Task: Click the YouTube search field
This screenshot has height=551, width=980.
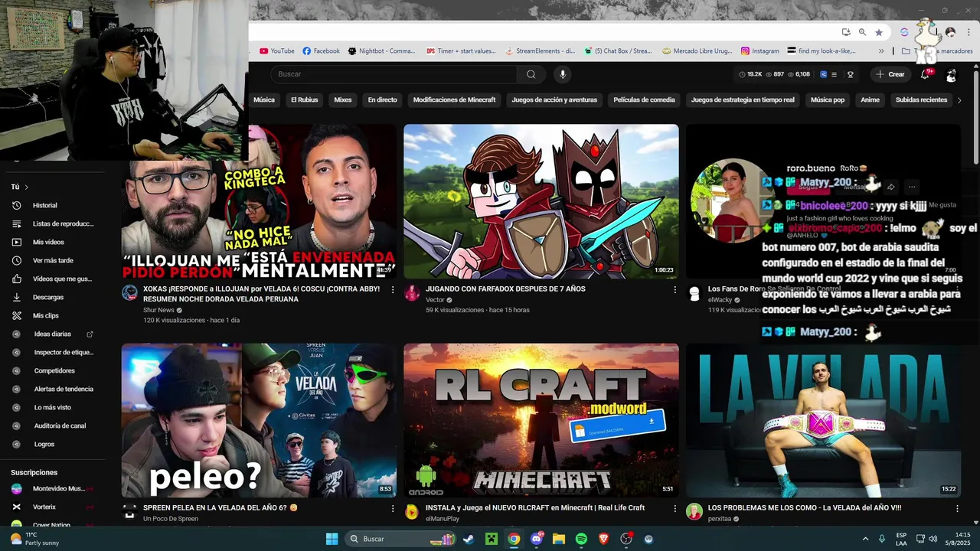Action: coord(394,74)
